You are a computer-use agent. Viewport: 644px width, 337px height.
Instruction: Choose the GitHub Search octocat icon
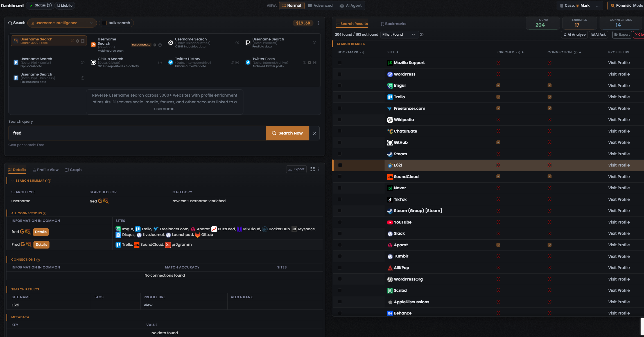(93, 62)
